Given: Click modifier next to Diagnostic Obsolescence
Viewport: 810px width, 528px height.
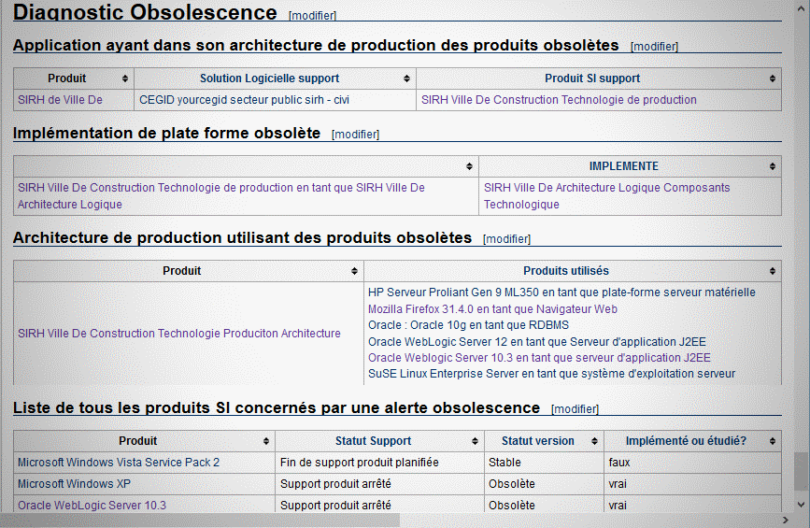Looking at the screenshot, I should (x=312, y=15).
